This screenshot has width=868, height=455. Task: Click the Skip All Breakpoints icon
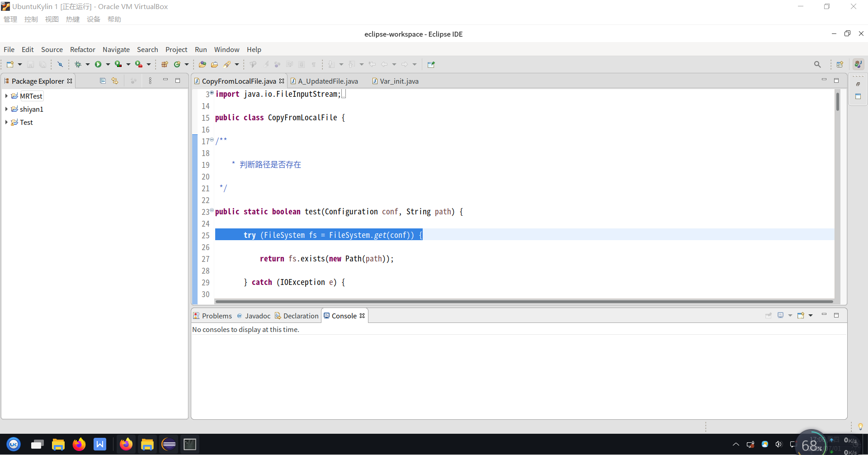click(60, 64)
